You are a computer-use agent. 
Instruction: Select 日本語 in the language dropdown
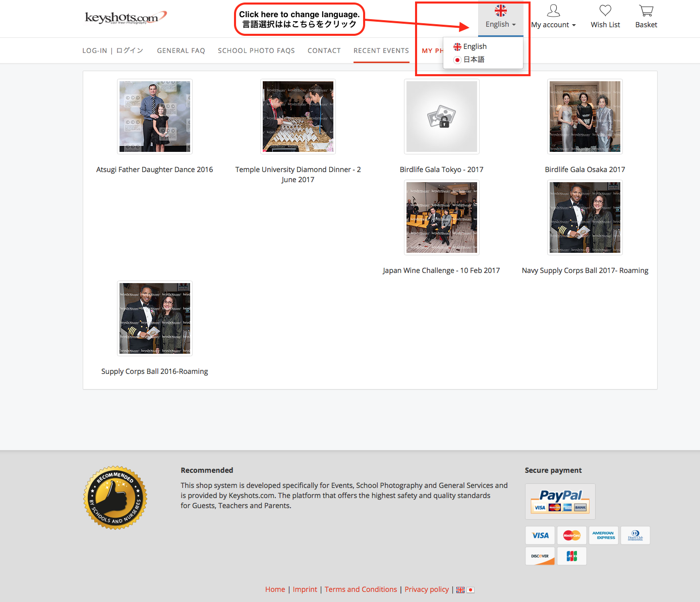[x=474, y=60]
